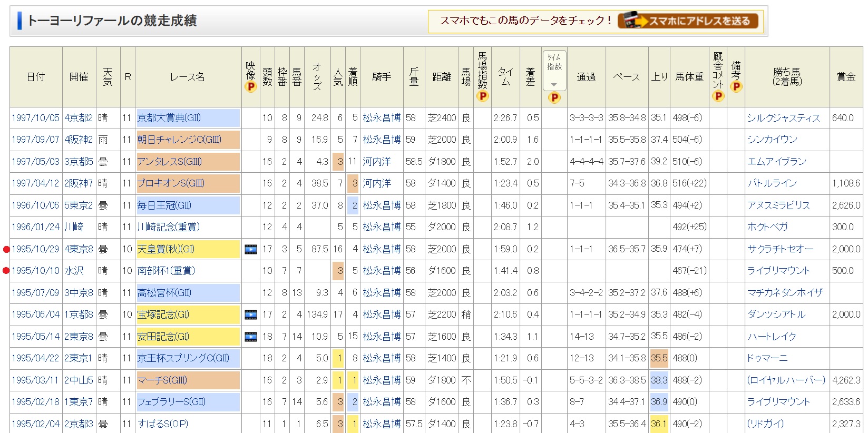Click the P icon under 備考 header

[x=736, y=86]
